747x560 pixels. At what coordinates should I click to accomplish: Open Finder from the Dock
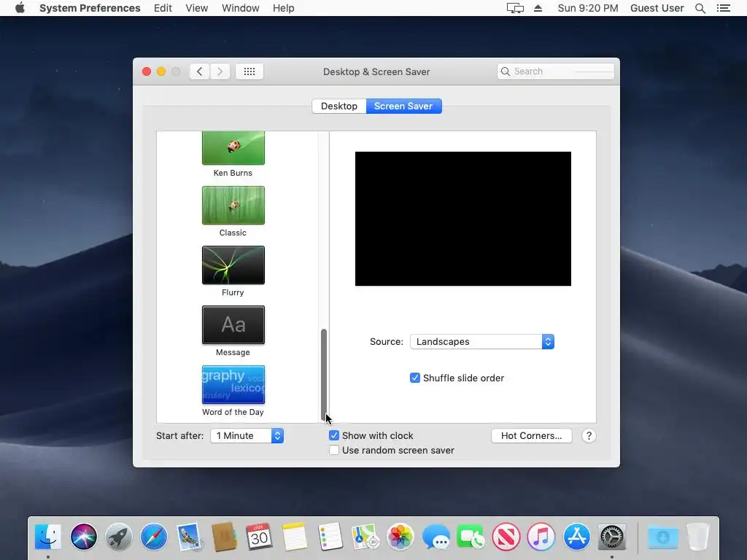(48, 537)
